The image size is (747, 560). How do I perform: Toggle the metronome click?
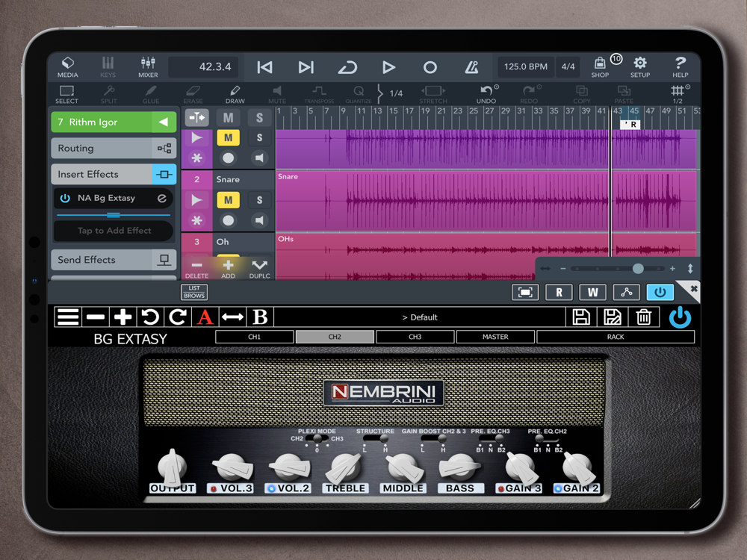click(x=471, y=67)
